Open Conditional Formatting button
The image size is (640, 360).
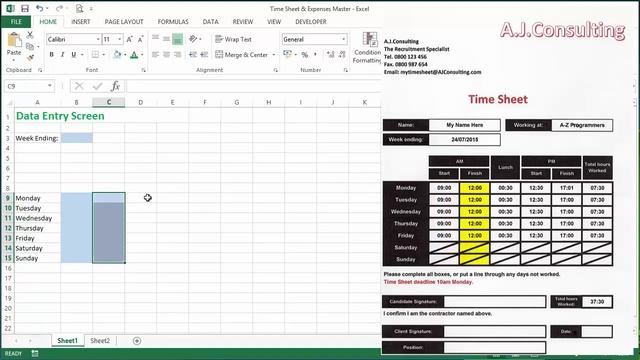tap(367, 48)
